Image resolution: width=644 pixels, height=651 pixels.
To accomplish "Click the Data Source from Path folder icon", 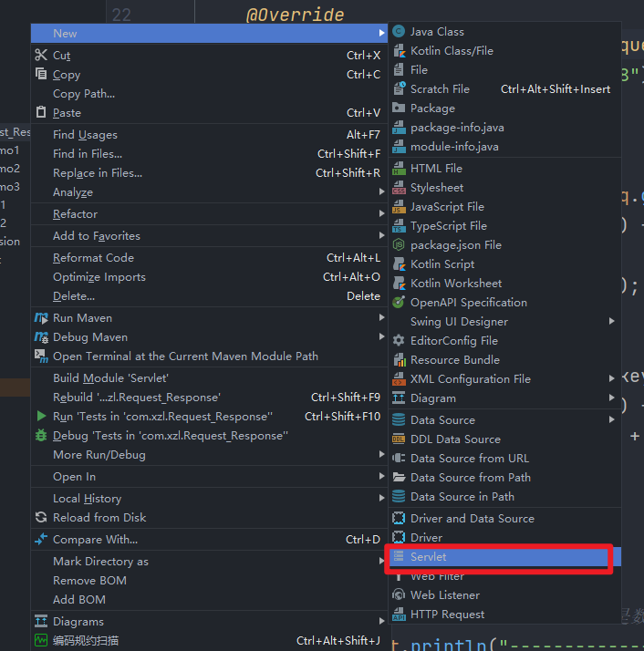I will point(399,478).
